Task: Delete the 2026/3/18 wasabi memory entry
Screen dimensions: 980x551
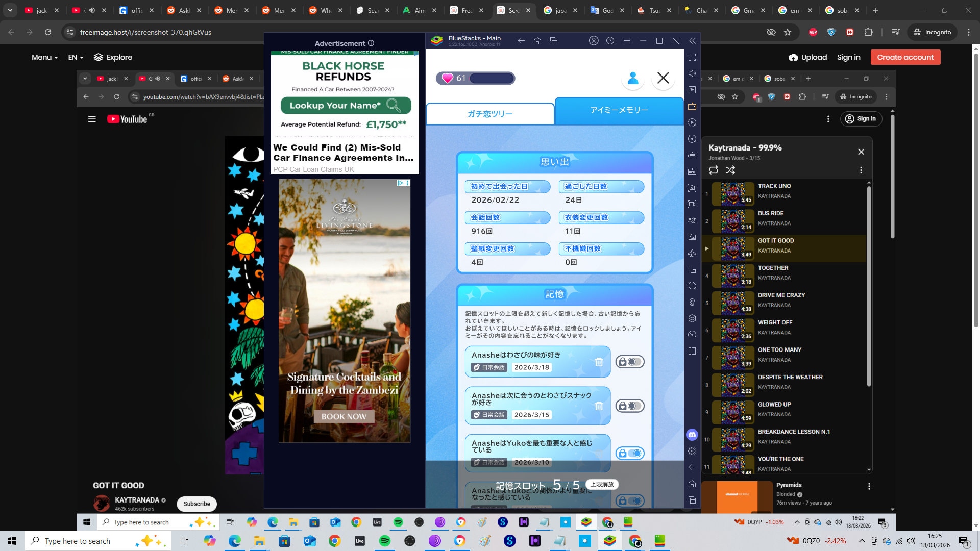Action: (599, 362)
